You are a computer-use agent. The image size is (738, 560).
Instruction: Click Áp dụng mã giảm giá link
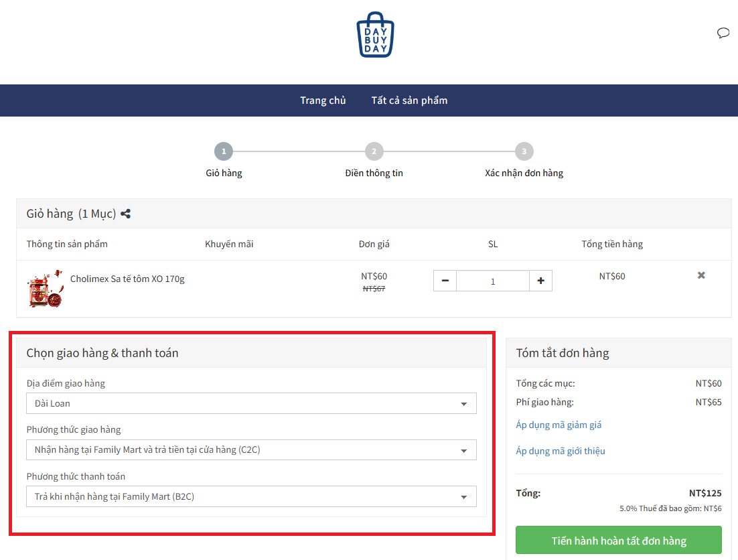click(559, 425)
